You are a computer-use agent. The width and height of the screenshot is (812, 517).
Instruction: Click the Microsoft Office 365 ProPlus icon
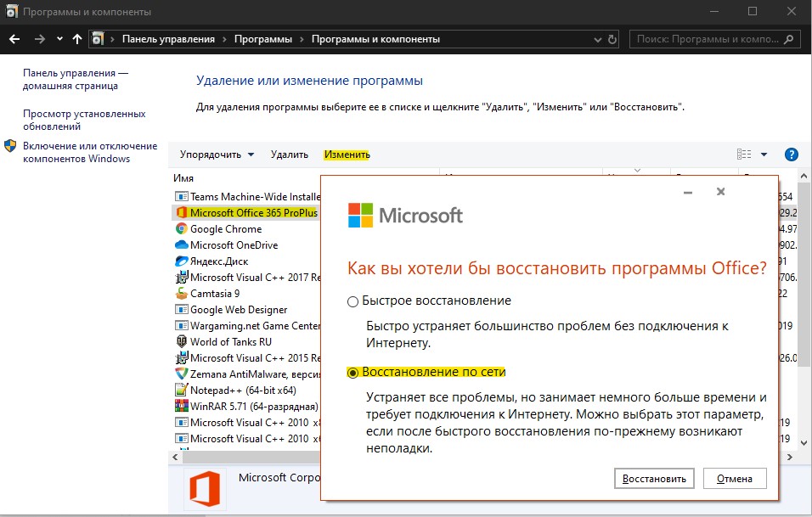(181, 213)
